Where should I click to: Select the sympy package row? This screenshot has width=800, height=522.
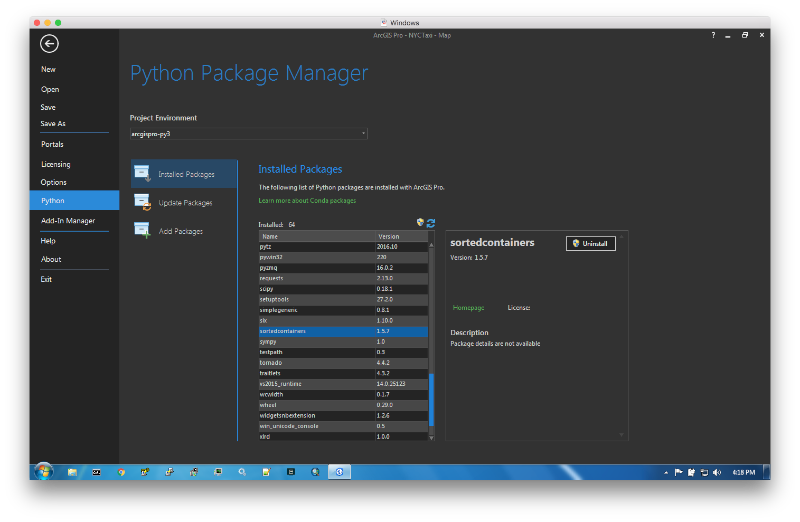coord(343,341)
